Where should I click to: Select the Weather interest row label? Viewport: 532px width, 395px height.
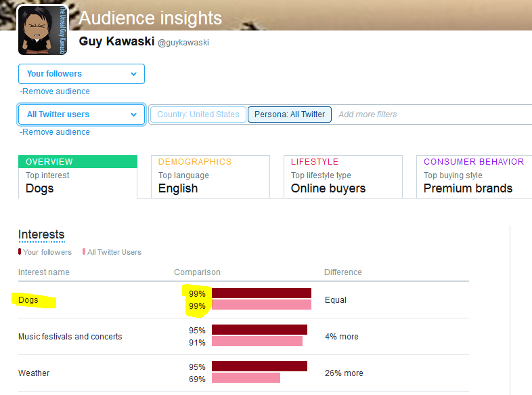pyautogui.click(x=34, y=373)
